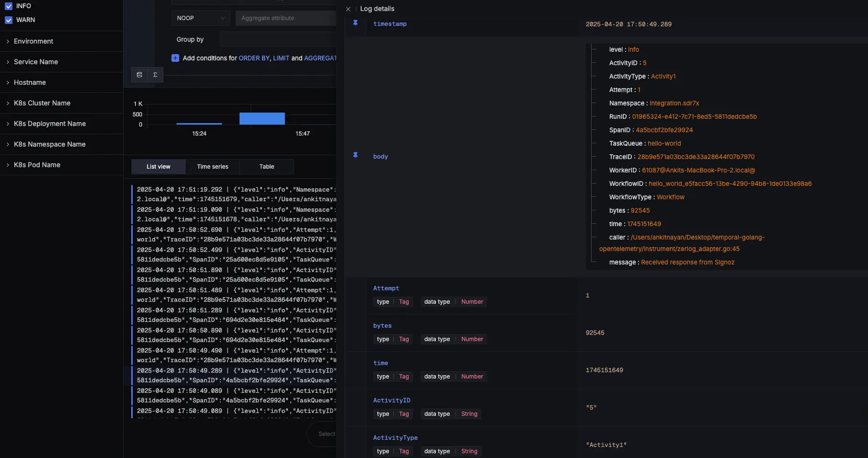The width and height of the screenshot is (868, 458).
Task: Click the ORDER BY link
Action: coord(254,58)
